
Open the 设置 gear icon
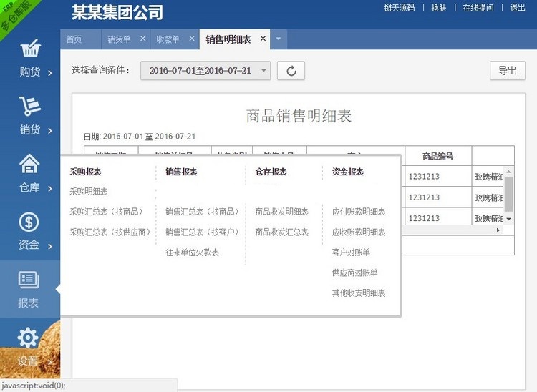(28, 337)
